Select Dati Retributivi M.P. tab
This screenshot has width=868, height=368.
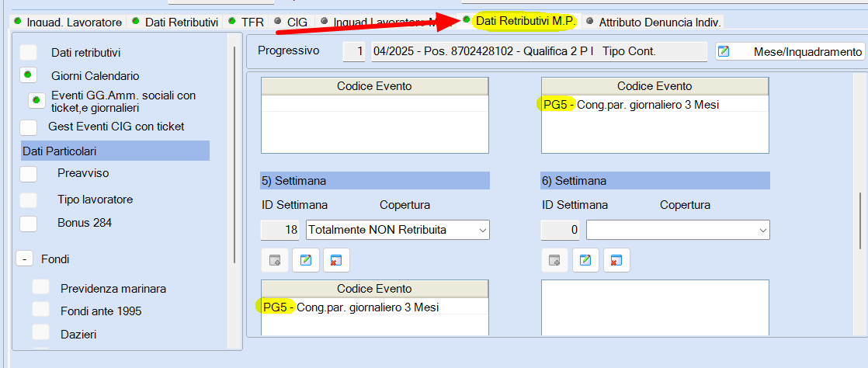click(x=520, y=21)
